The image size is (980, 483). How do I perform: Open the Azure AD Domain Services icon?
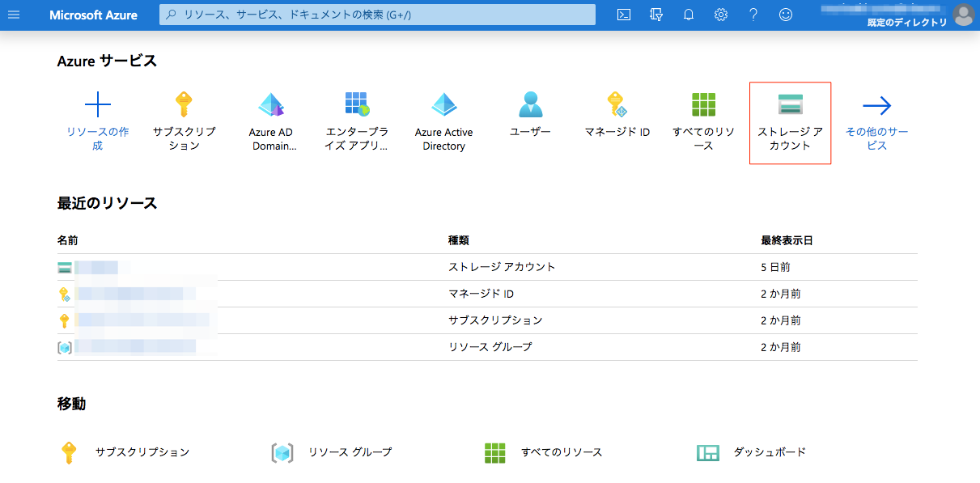(x=271, y=105)
